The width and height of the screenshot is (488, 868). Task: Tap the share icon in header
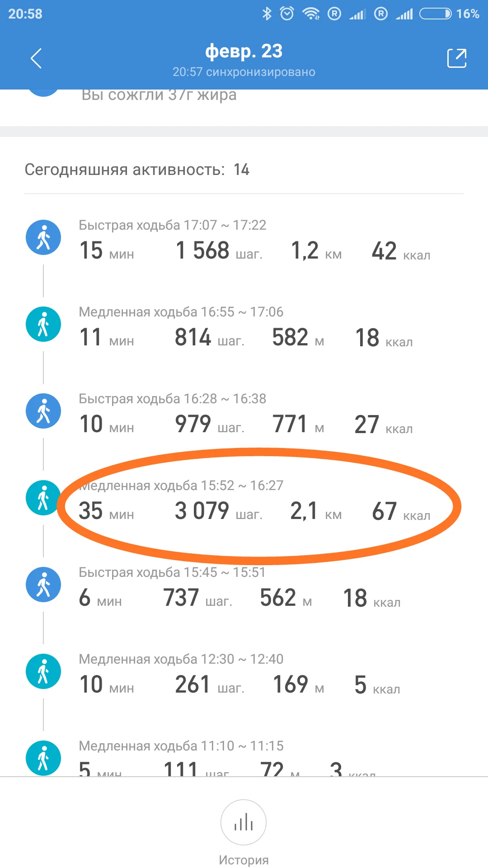456,58
